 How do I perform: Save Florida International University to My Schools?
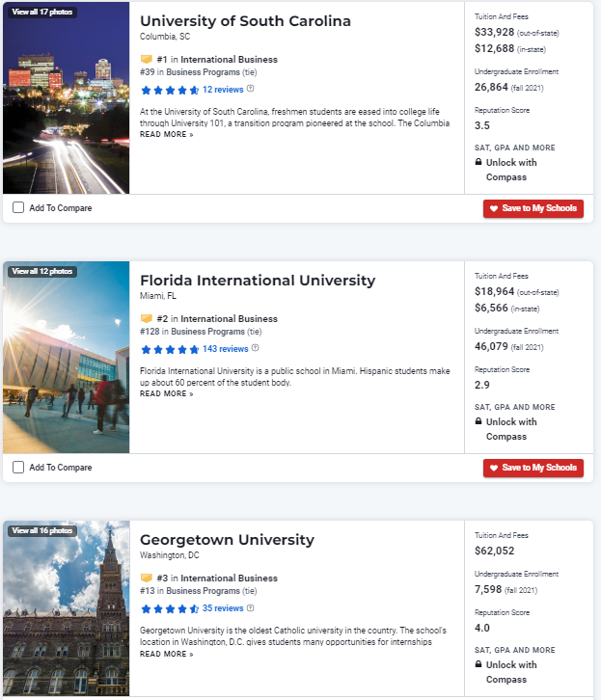pos(533,468)
